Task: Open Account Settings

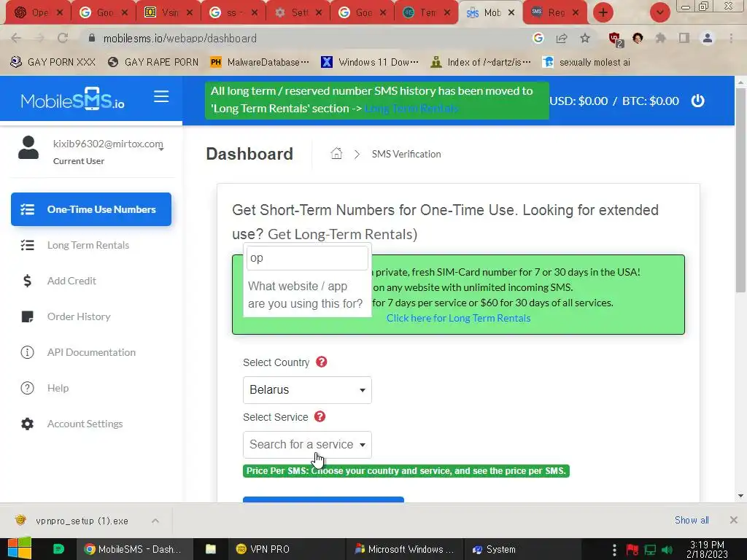Action: point(85,424)
